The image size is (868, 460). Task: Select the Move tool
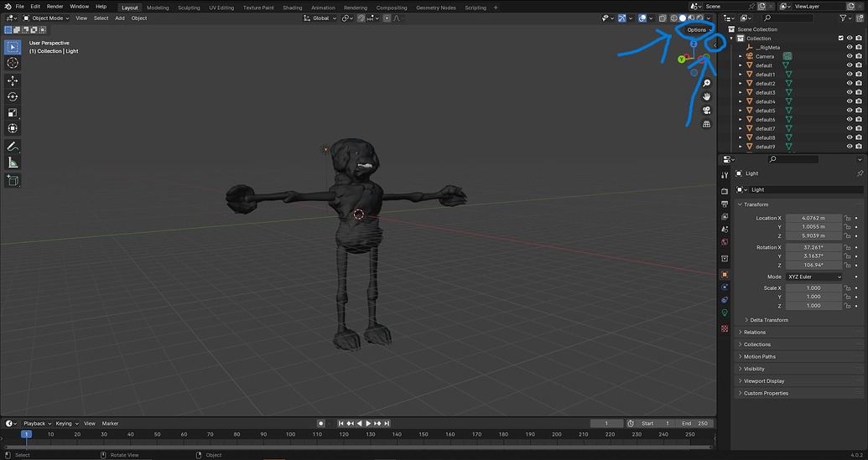pyautogui.click(x=13, y=81)
